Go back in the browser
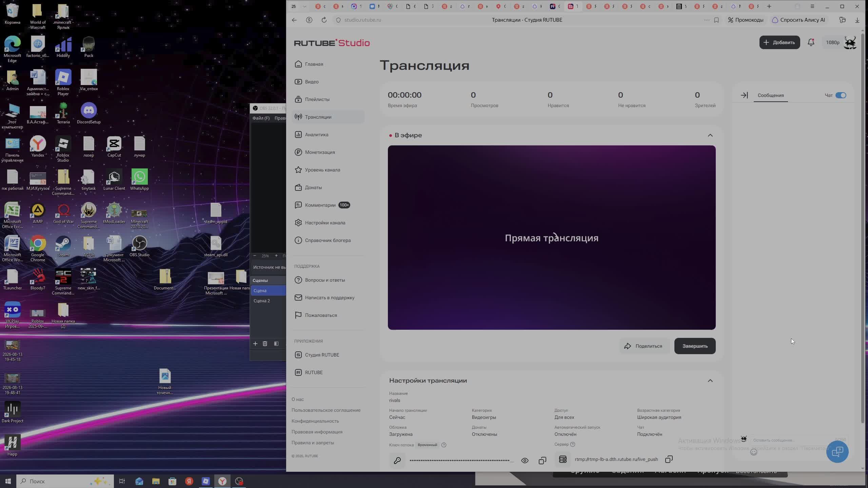This screenshot has width=868, height=488. pos(294,20)
